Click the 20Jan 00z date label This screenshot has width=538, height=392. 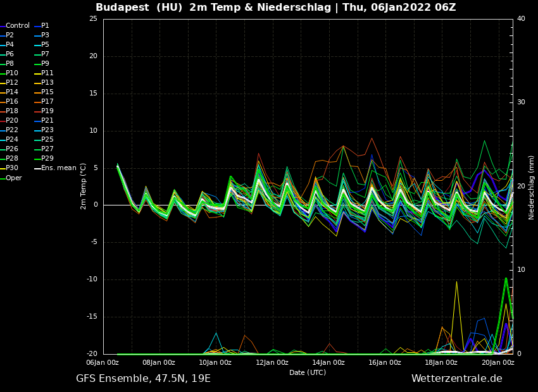coord(498,363)
